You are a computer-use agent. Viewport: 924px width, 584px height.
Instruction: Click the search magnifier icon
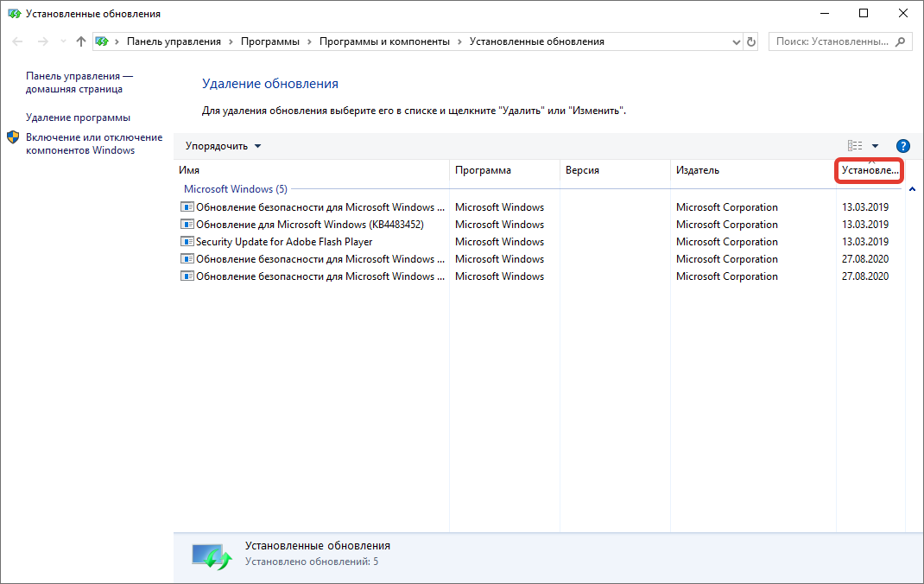(x=901, y=41)
